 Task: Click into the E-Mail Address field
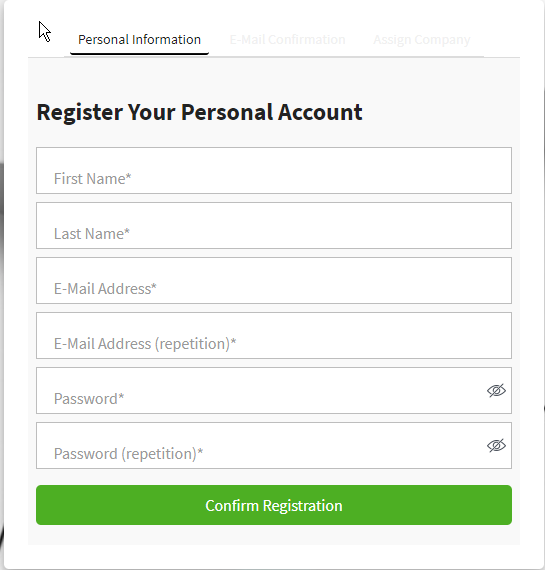[x=274, y=280]
